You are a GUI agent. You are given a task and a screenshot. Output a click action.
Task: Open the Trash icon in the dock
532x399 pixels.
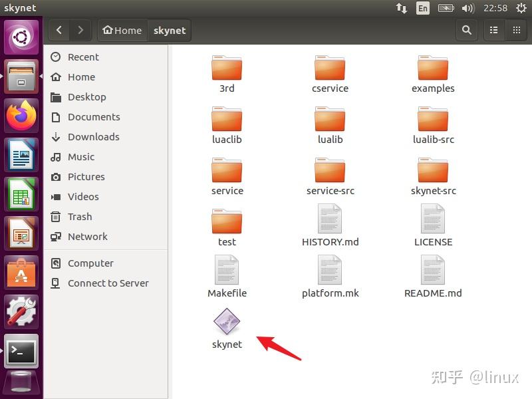pyautogui.click(x=21, y=381)
